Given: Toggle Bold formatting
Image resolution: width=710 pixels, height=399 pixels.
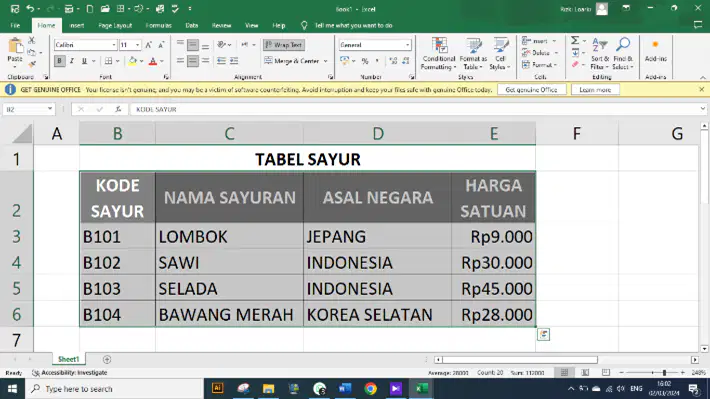Looking at the screenshot, I should point(59,61).
